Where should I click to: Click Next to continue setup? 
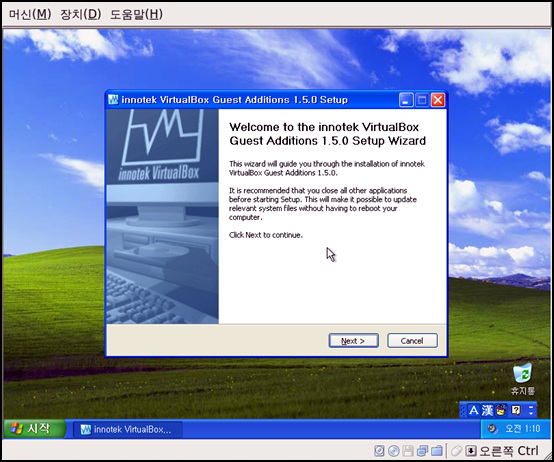(x=354, y=341)
